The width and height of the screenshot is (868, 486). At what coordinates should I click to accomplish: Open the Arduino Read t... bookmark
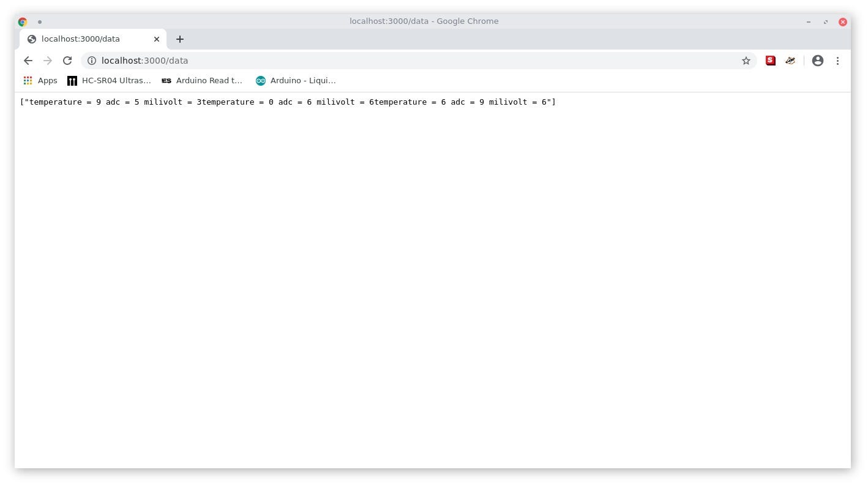tap(202, 81)
